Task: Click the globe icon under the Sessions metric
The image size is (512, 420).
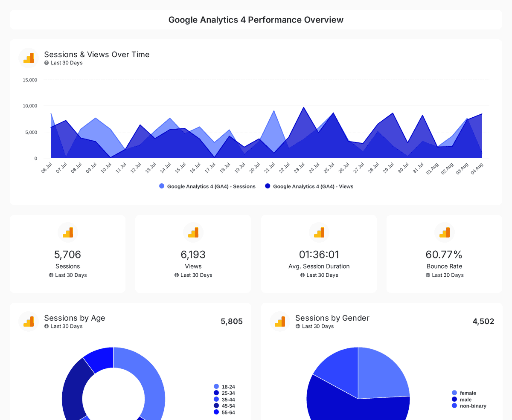Action: coord(51,275)
